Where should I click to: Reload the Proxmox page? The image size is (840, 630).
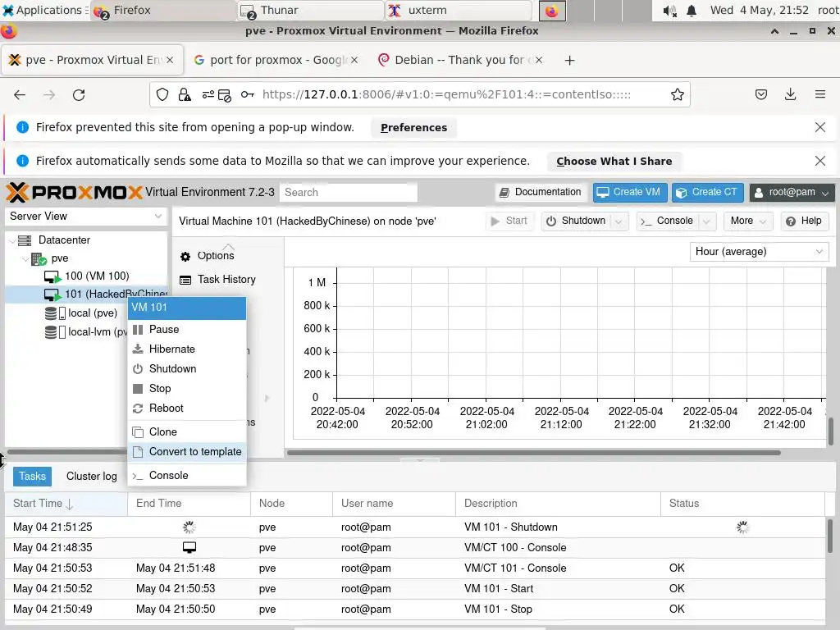(79, 95)
